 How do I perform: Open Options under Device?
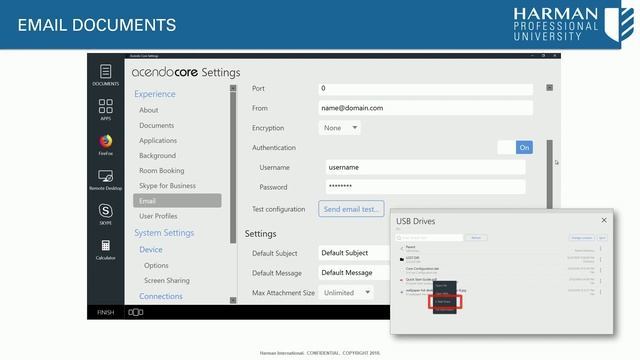coord(156,265)
